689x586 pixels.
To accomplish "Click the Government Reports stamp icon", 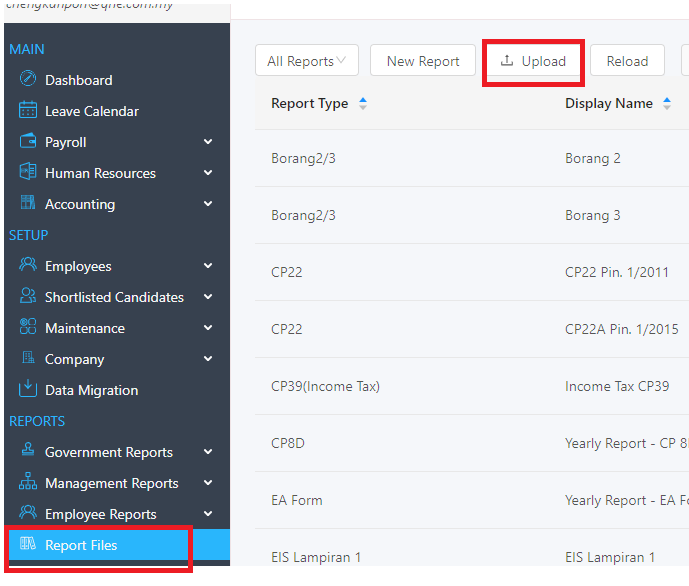I will point(28,450).
